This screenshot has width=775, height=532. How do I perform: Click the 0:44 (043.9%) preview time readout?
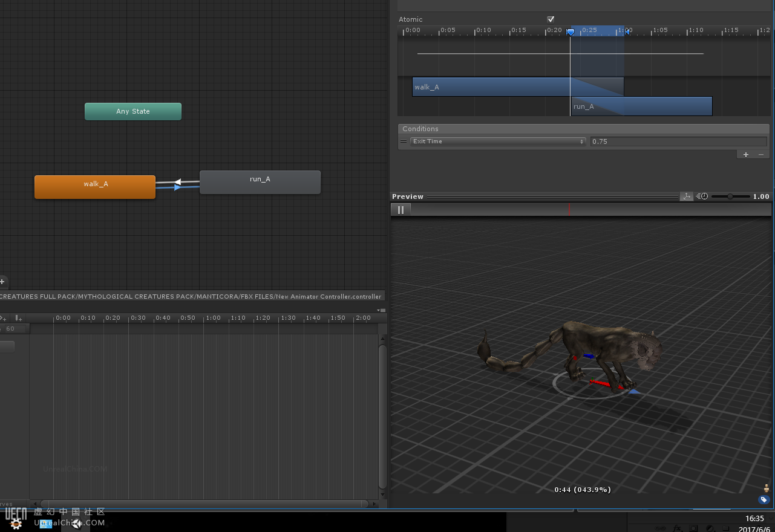(x=583, y=489)
